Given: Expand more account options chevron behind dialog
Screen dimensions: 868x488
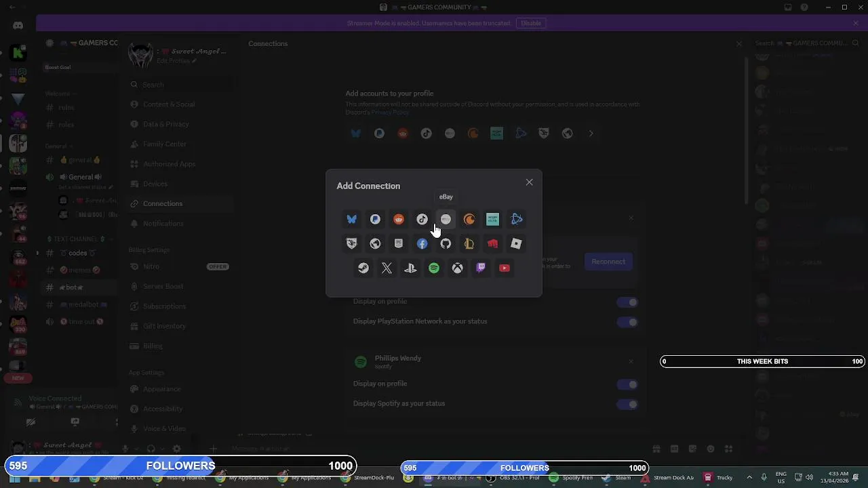Looking at the screenshot, I should click(x=591, y=134).
